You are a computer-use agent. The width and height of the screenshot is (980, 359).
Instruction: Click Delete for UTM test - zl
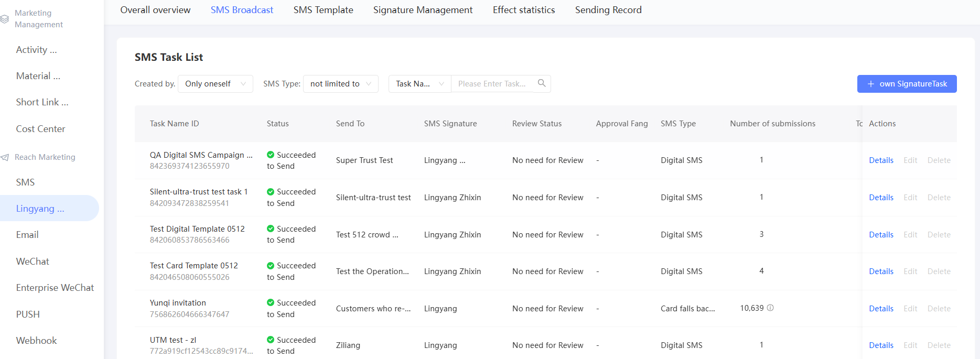(x=939, y=345)
